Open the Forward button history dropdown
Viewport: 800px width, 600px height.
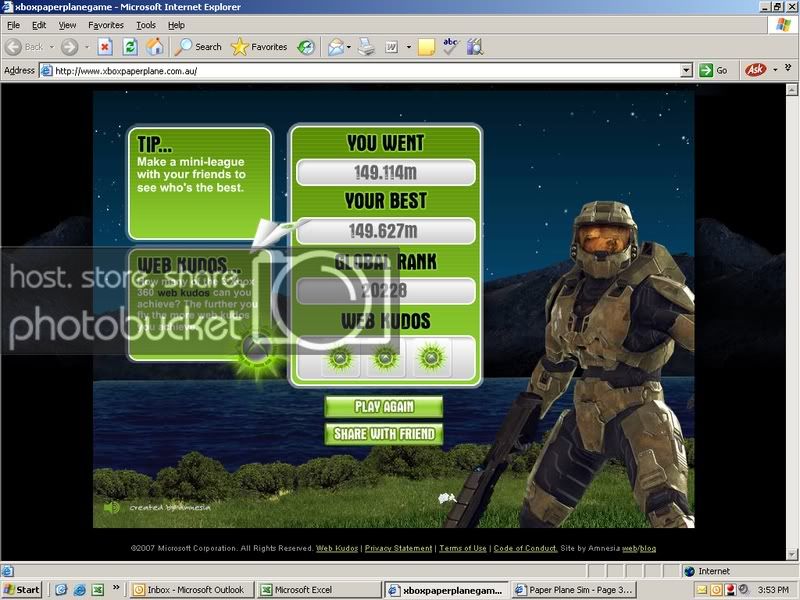tap(86, 47)
